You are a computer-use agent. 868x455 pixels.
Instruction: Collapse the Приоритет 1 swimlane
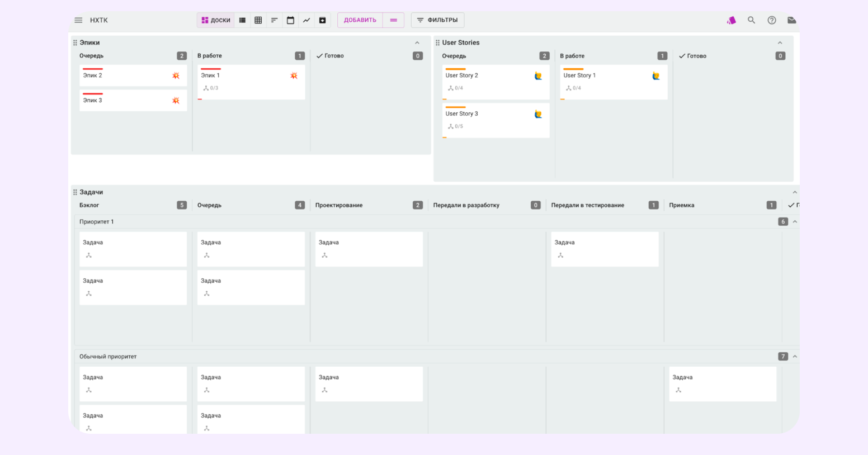coord(795,222)
